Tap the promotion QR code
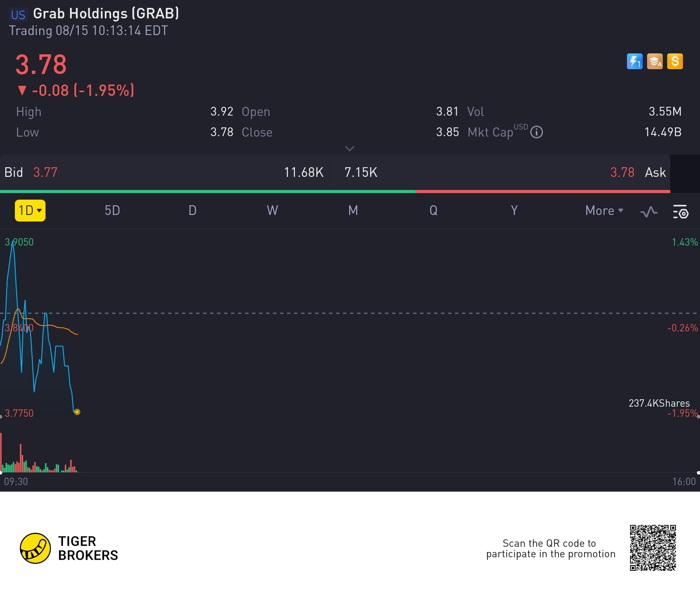 pyautogui.click(x=653, y=548)
